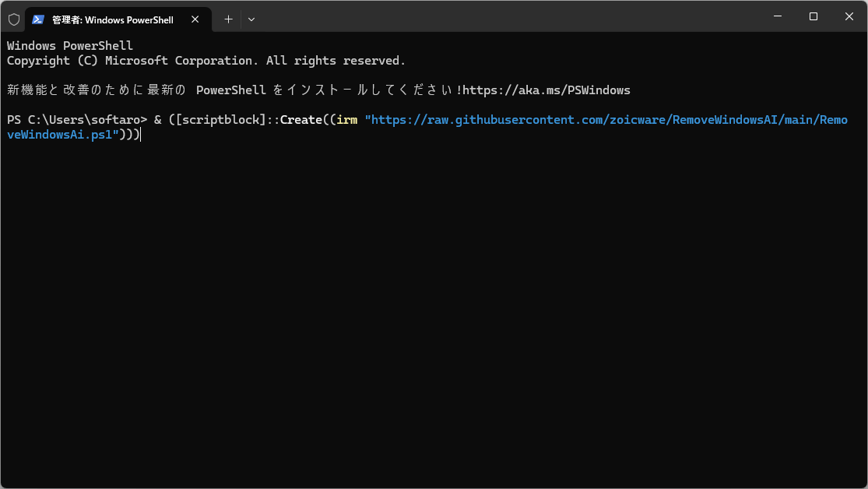This screenshot has width=868, height=489.
Task: Click the Create method name in command
Action: pyautogui.click(x=300, y=120)
